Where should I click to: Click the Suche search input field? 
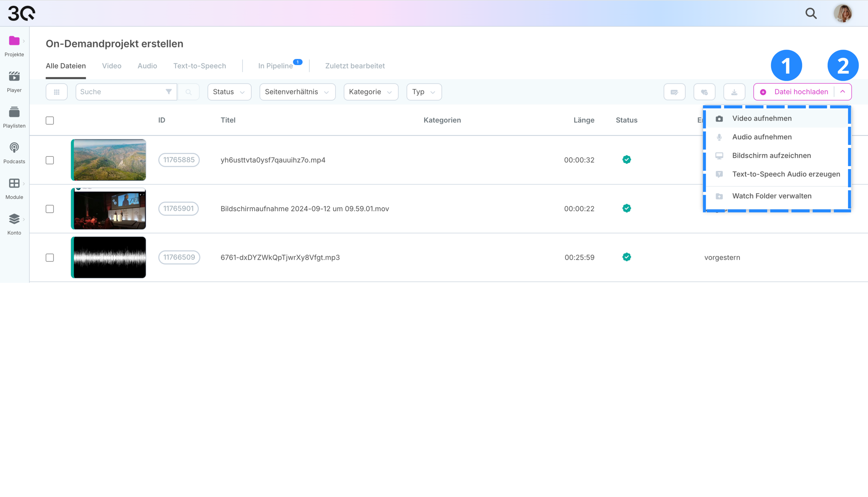(x=121, y=92)
